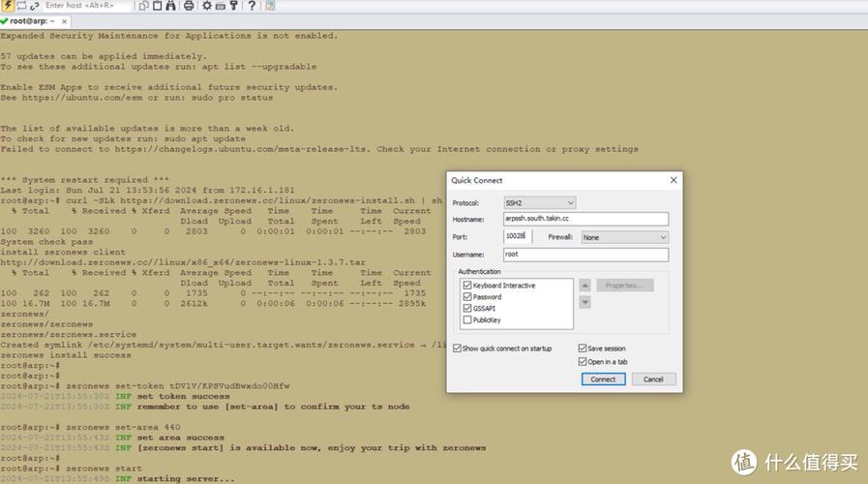The height and width of the screenshot is (484, 868).
Task: Move authentication method down with arrow button
Action: (584, 301)
